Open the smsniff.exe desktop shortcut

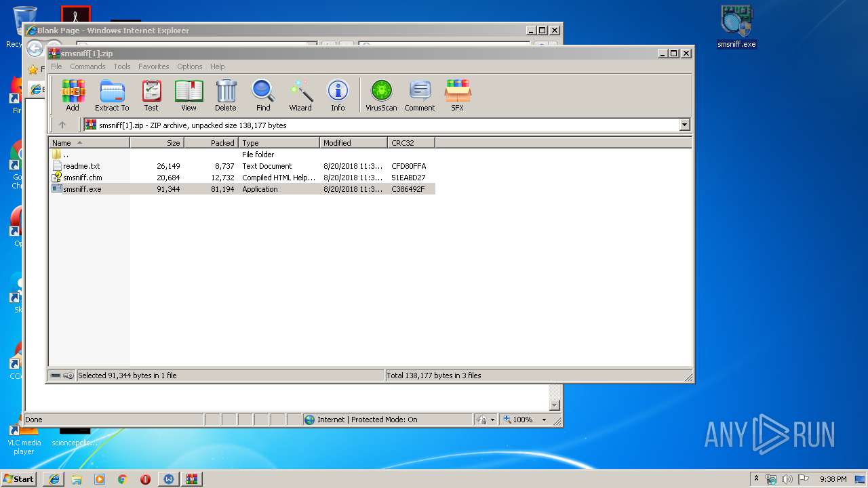pyautogui.click(x=736, y=27)
